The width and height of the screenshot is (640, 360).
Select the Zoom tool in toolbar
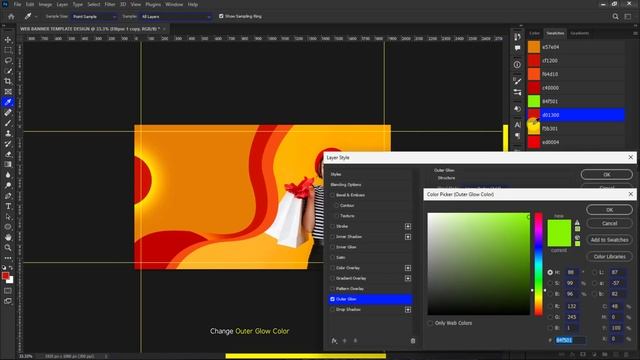(8, 248)
